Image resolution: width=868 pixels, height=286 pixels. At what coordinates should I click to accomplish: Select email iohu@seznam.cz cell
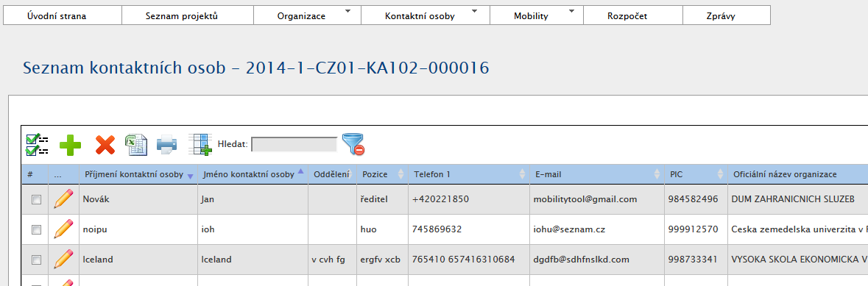[x=597, y=229]
